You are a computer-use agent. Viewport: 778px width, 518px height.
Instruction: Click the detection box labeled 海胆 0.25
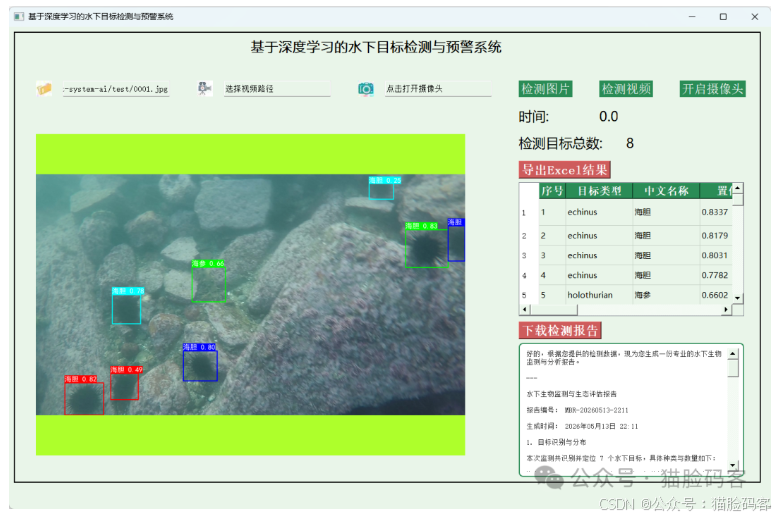[x=382, y=192]
